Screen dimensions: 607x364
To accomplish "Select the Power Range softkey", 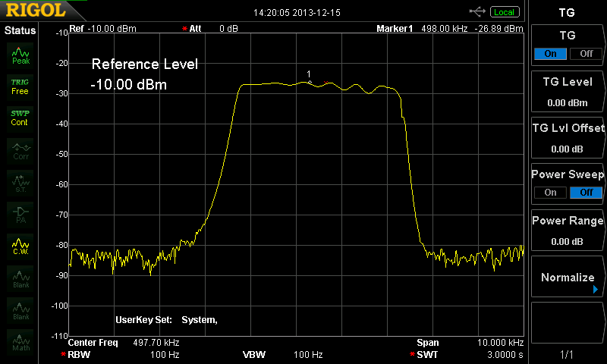I will point(567,231).
